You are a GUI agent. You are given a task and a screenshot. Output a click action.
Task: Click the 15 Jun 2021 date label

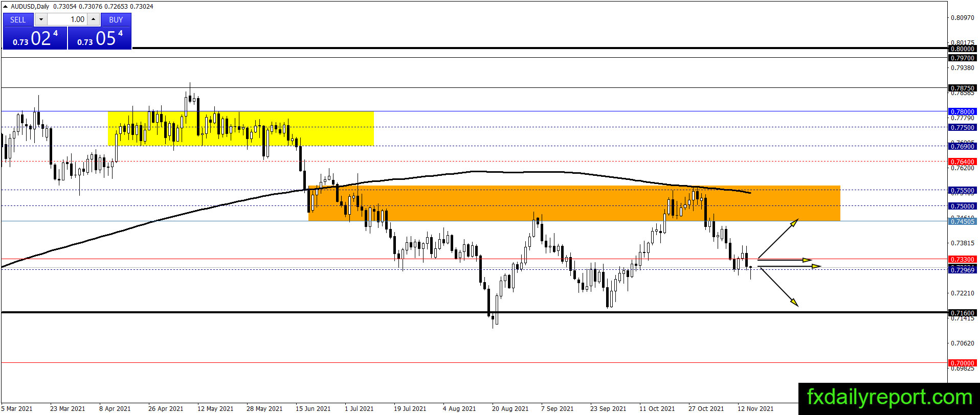point(313,409)
